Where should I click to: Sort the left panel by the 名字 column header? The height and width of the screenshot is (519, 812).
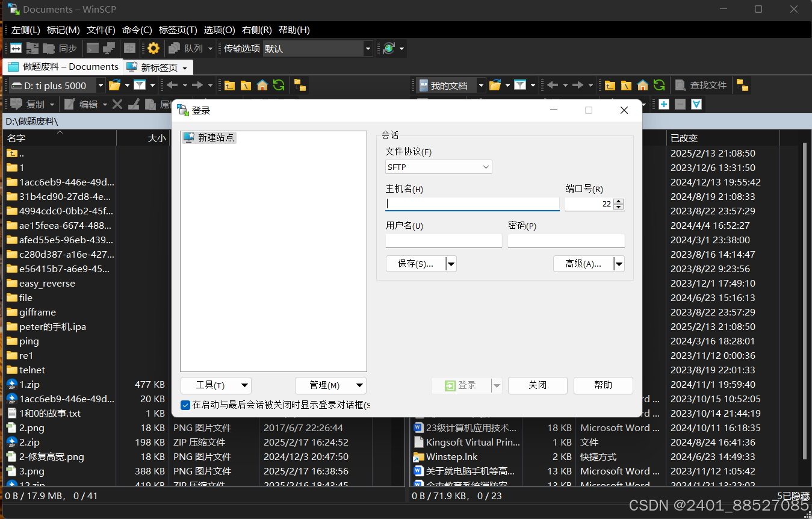click(60, 138)
